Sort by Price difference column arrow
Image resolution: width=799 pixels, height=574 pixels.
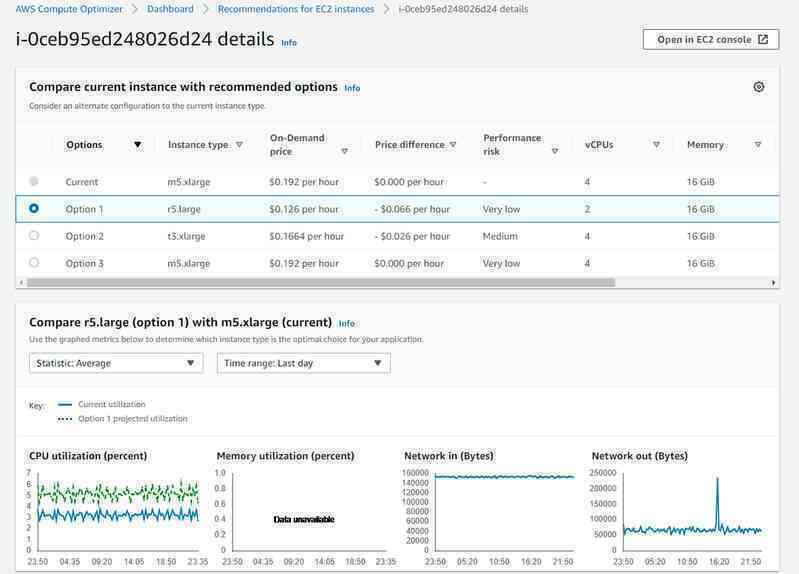[452, 145]
